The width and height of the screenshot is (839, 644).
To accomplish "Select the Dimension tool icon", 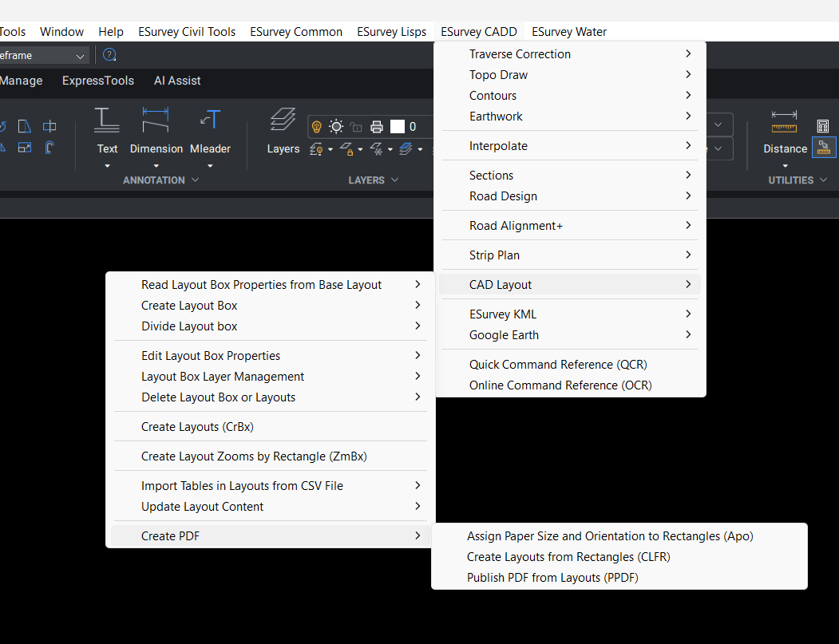I will pyautogui.click(x=156, y=120).
